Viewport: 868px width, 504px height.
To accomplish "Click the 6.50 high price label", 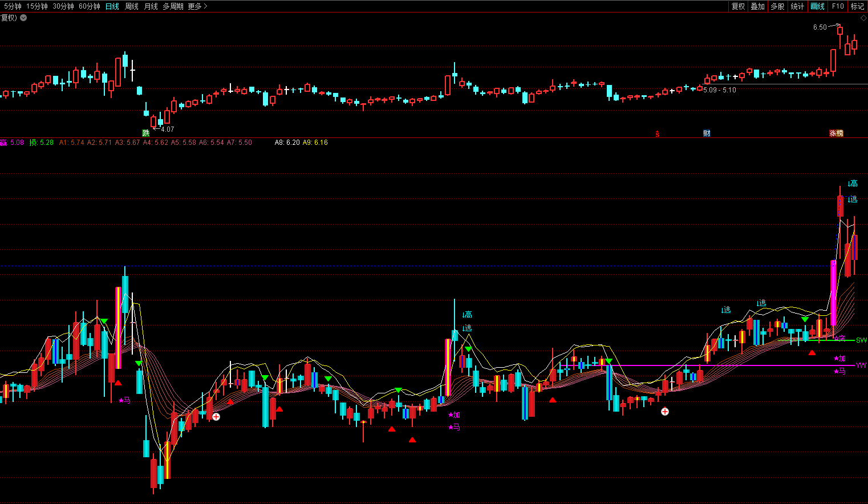I will point(820,27).
